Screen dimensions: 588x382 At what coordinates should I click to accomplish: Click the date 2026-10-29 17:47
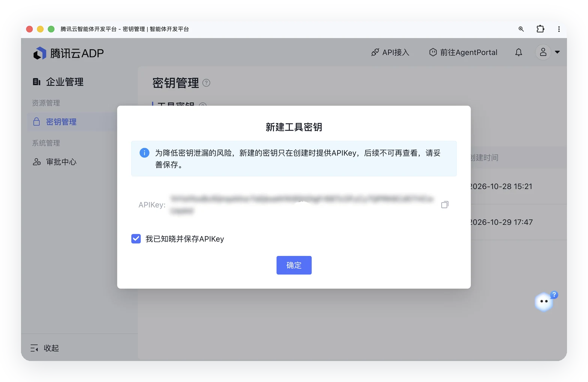click(501, 222)
